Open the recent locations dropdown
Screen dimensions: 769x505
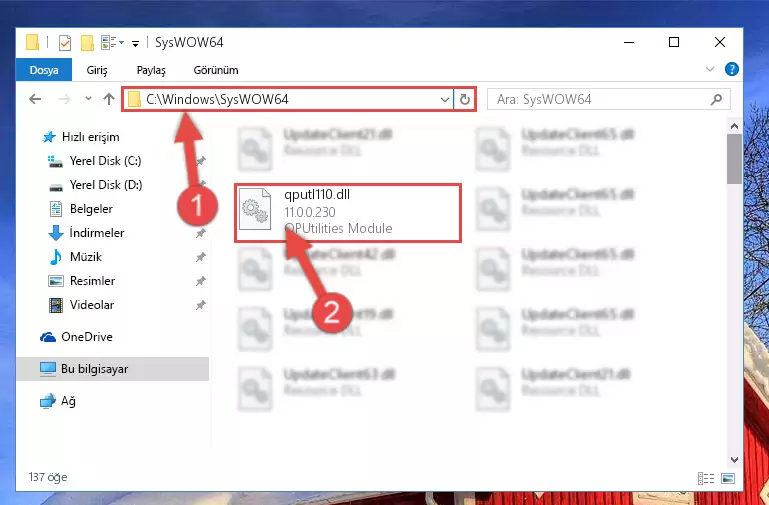pyautogui.click(x=88, y=99)
